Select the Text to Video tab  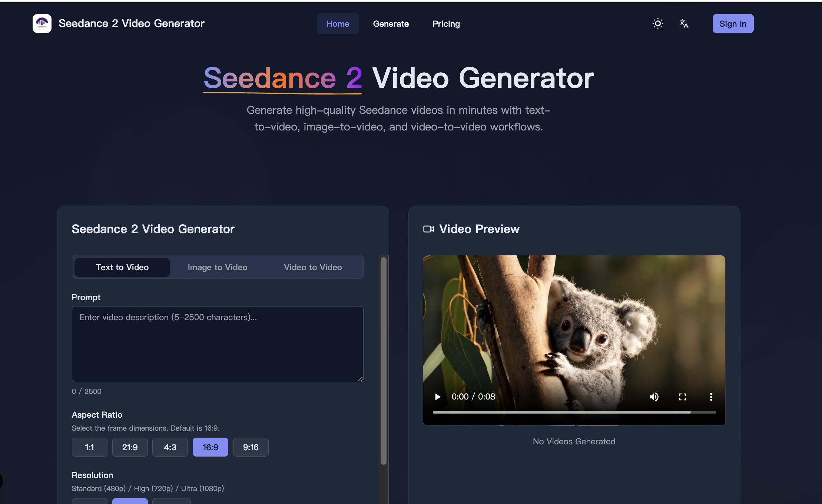click(122, 267)
